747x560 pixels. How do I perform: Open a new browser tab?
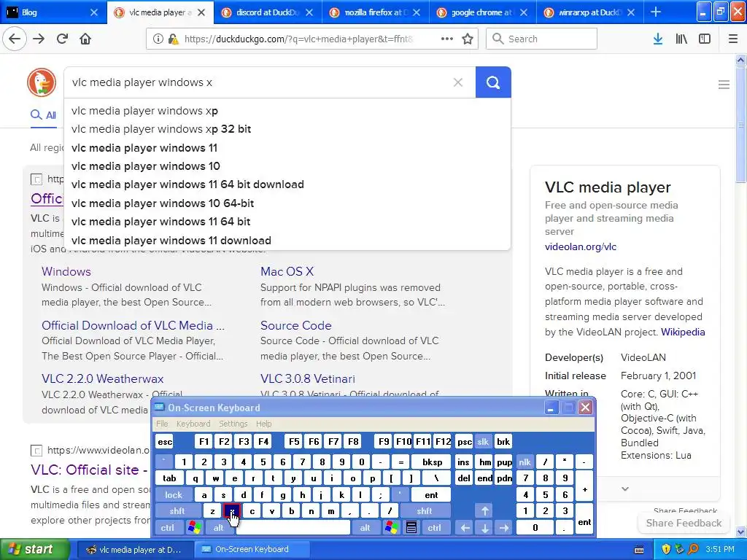[x=656, y=12]
